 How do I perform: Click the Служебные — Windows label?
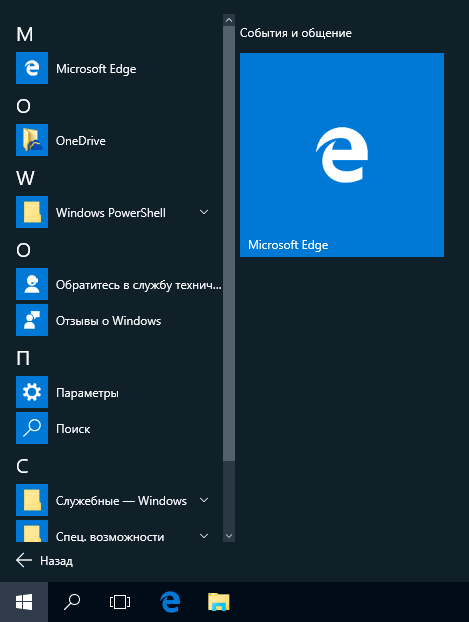pos(121,501)
